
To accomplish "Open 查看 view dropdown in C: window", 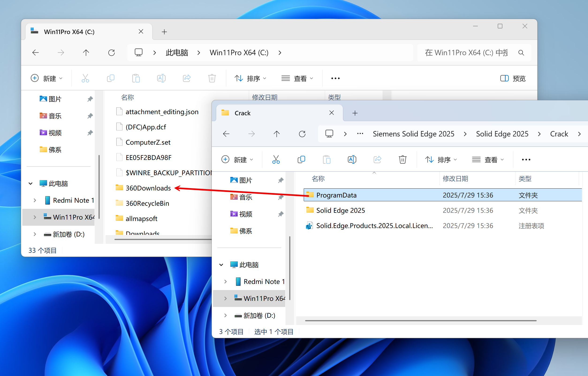I will 297,78.
